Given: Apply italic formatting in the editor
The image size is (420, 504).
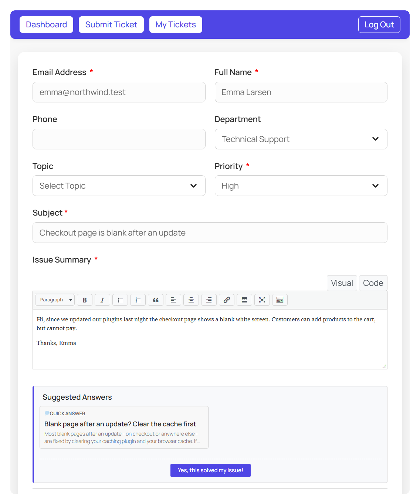Looking at the screenshot, I should [x=102, y=300].
